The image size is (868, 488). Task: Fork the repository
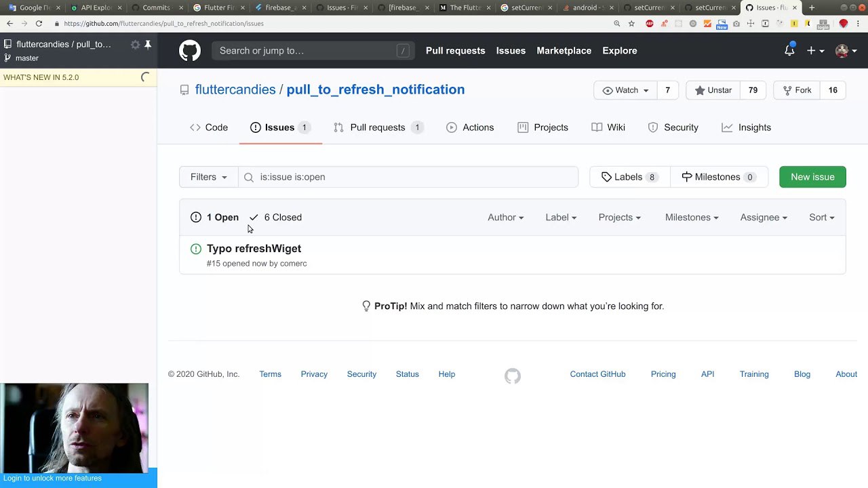pyautogui.click(x=796, y=90)
